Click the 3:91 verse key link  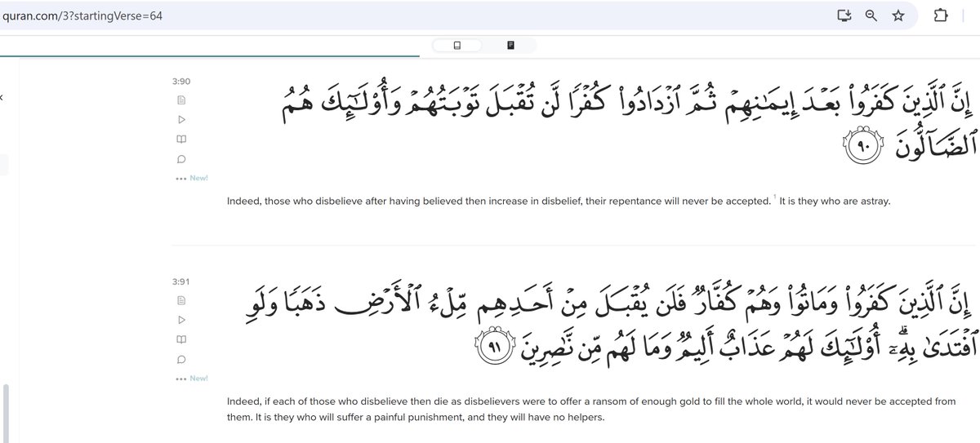(181, 281)
